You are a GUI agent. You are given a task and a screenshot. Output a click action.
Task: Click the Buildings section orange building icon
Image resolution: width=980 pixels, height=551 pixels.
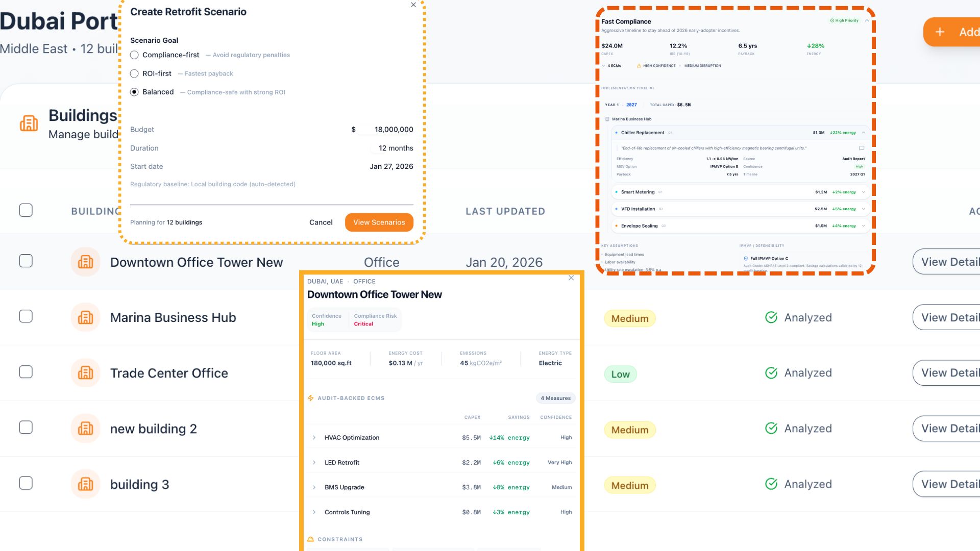coord(29,123)
